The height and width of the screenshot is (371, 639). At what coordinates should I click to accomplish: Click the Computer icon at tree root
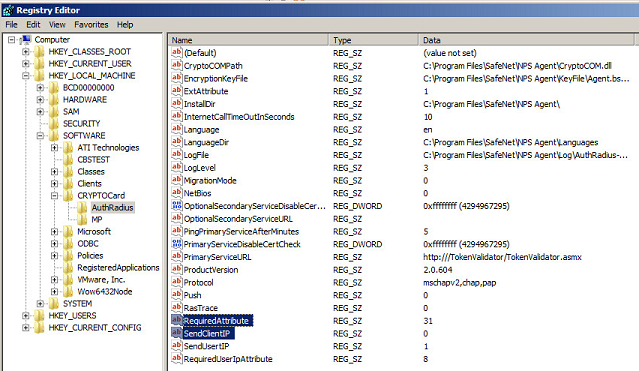tap(26, 40)
